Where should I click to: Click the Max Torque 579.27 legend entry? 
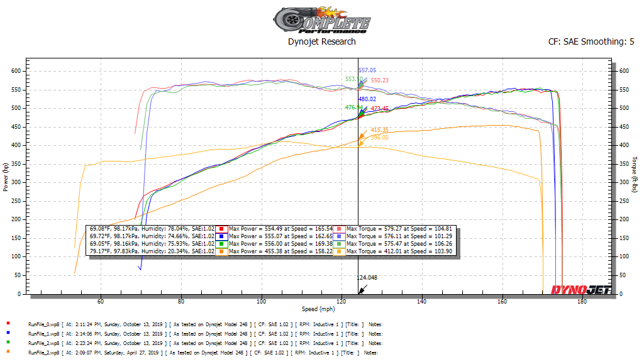399,229
